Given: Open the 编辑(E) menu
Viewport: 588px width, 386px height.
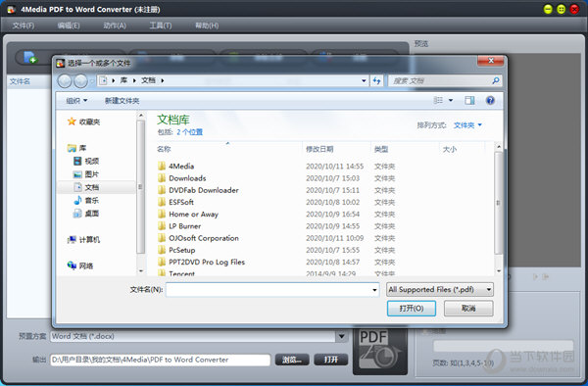Looking at the screenshot, I should (x=69, y=25).
